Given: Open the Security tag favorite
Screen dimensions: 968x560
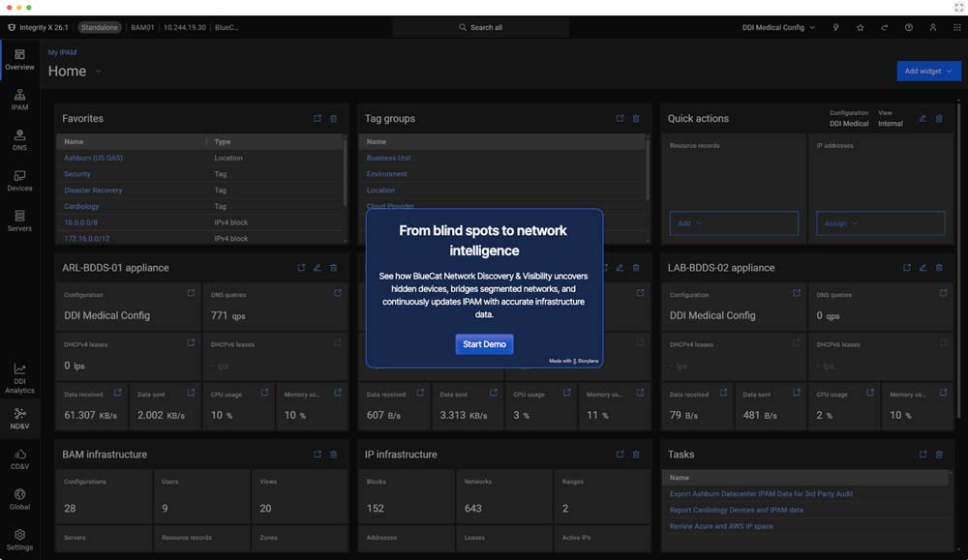Looking at the screenshot, I should click(x=77, y=174).
